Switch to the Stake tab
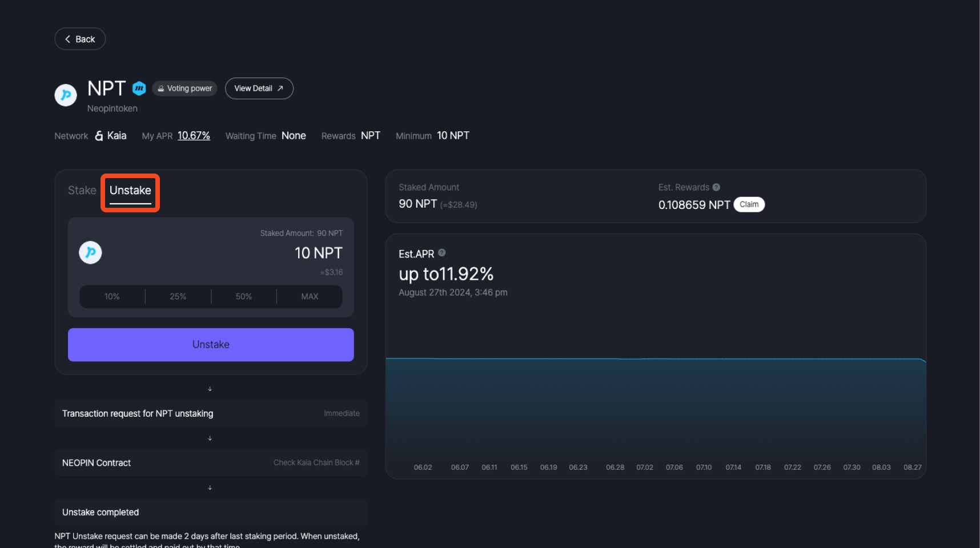The height and width of the screenshot is (548, 980). point(82,191)
